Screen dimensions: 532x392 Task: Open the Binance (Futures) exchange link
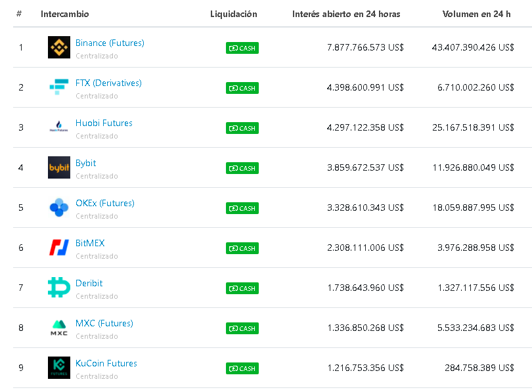click(110, 43)
